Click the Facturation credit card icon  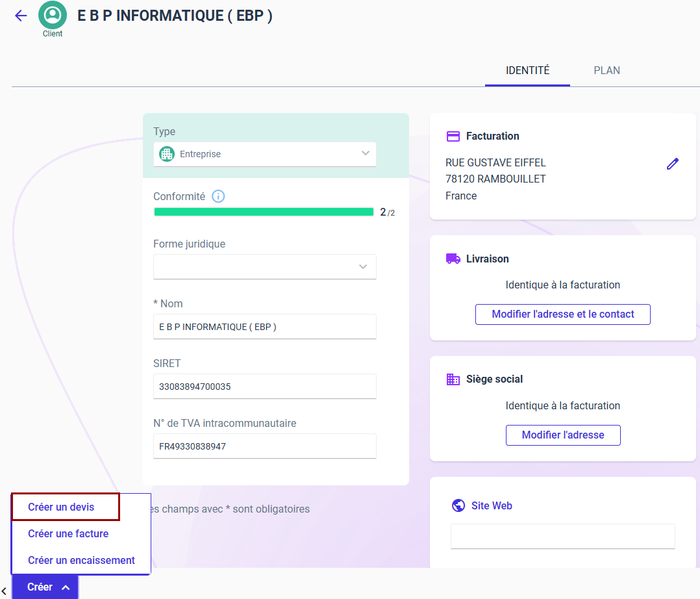(x=453, y=136)
